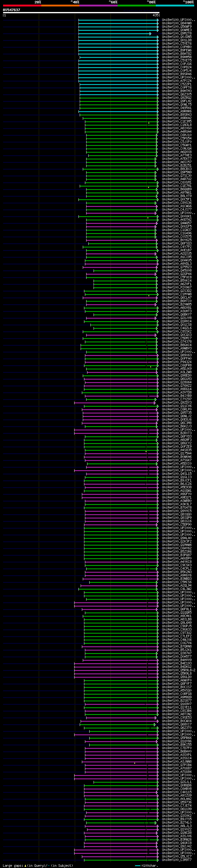
Task: Click the text UniRef100_Q387A7
Action: 177,653
